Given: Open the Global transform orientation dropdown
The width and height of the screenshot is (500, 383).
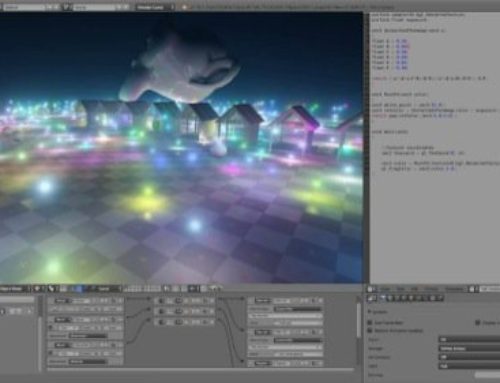Looking at the screenshot, I should pos(106,289).
